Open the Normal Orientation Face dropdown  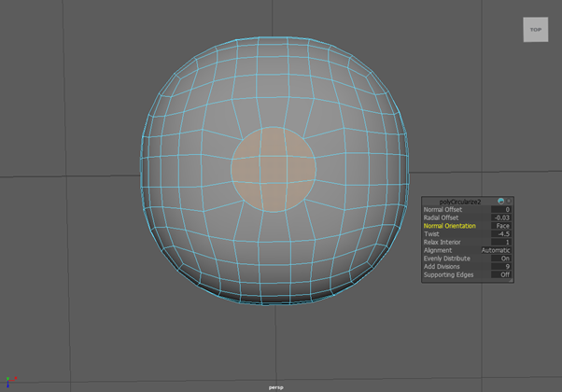click(501, 226)
